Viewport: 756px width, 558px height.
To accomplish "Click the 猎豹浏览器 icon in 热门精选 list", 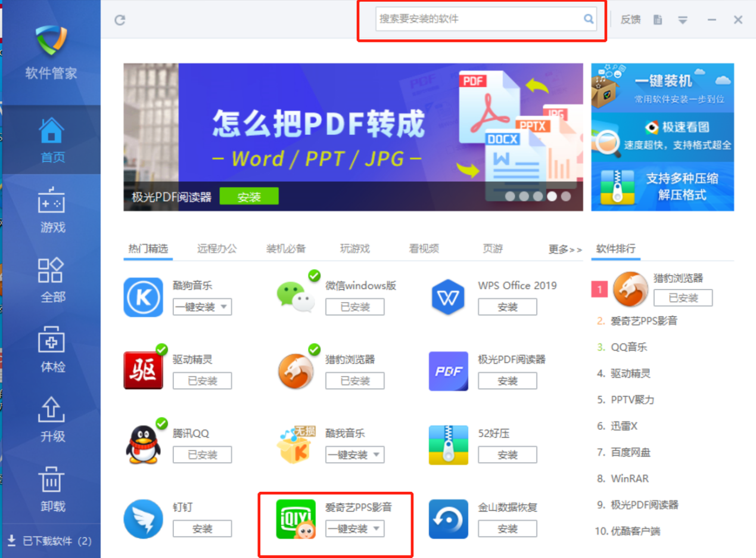I will 295,371.
